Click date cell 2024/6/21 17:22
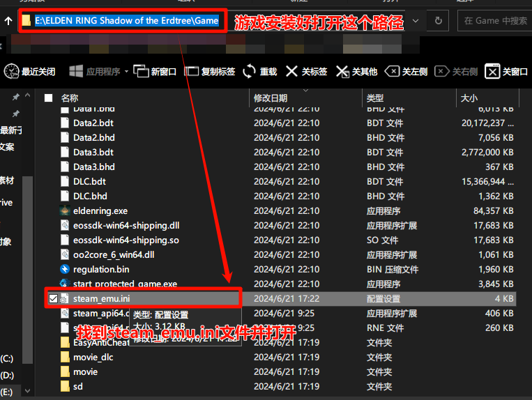 [287, 299]
